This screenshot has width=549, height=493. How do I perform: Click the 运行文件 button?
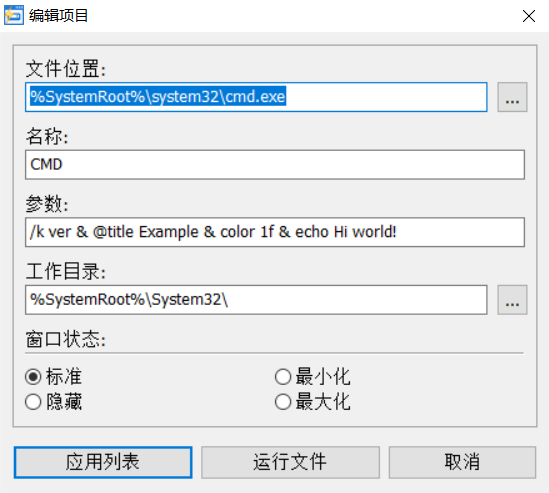pyautogui.click(x=290, y=462)
